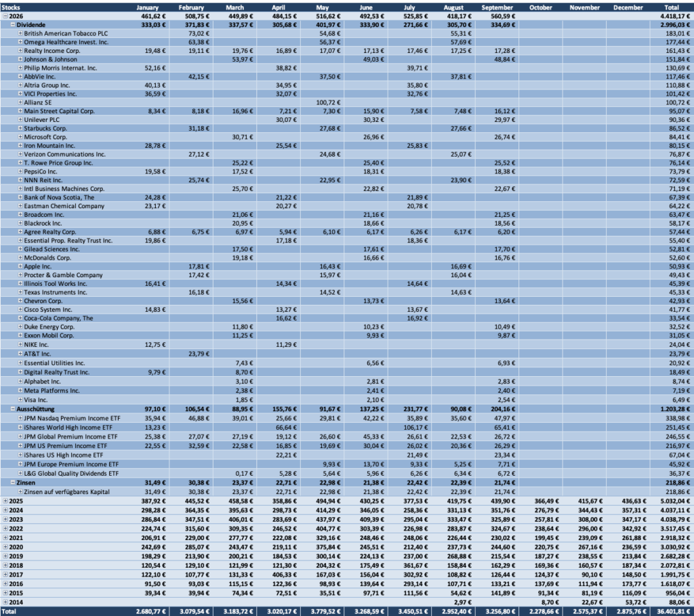Select Ausschüttung total cell 1.203,28 €

pyautogui.click(x=676, y=409)
